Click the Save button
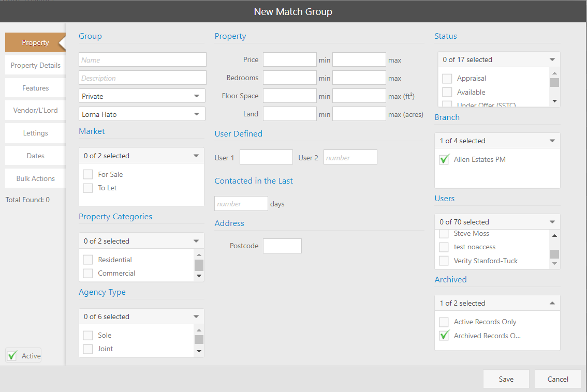587x392 pixels. (506, 379)
